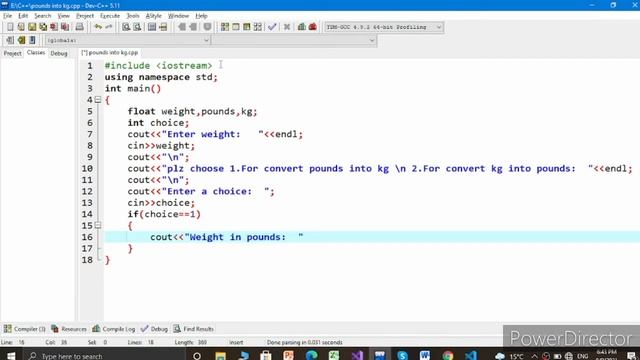Click the Close All toolbar icon
640x360 pixels.
[65, 27]
